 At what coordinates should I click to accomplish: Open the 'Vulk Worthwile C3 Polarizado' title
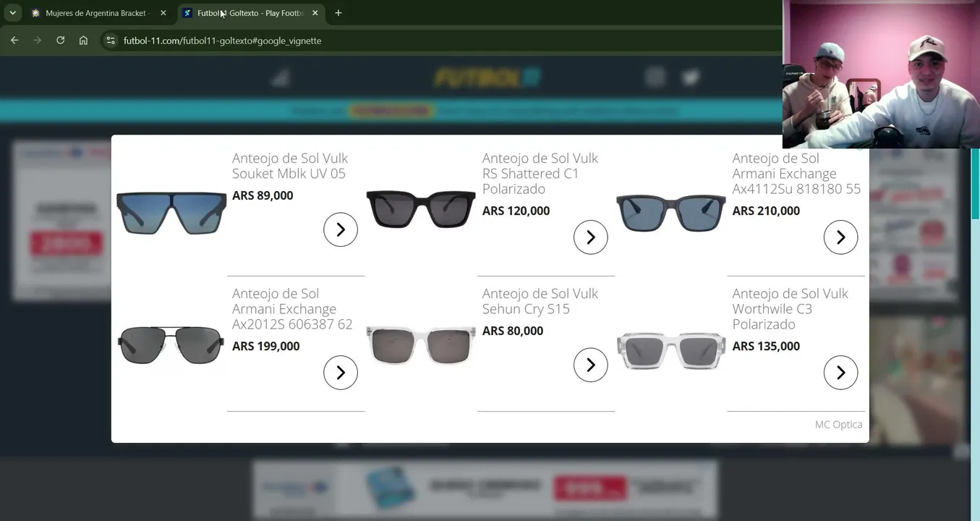[x=790, y=309]
